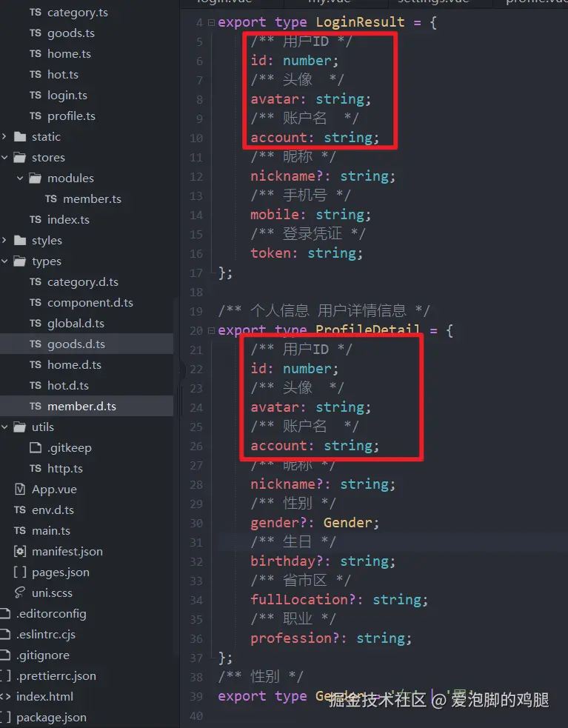Click the TS icon beside index.ts
The image size is (568, 728).
tap(36, 220)
